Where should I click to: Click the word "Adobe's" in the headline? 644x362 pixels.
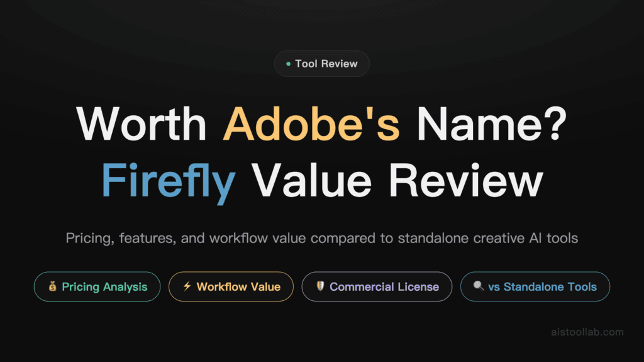pos(311,124)
